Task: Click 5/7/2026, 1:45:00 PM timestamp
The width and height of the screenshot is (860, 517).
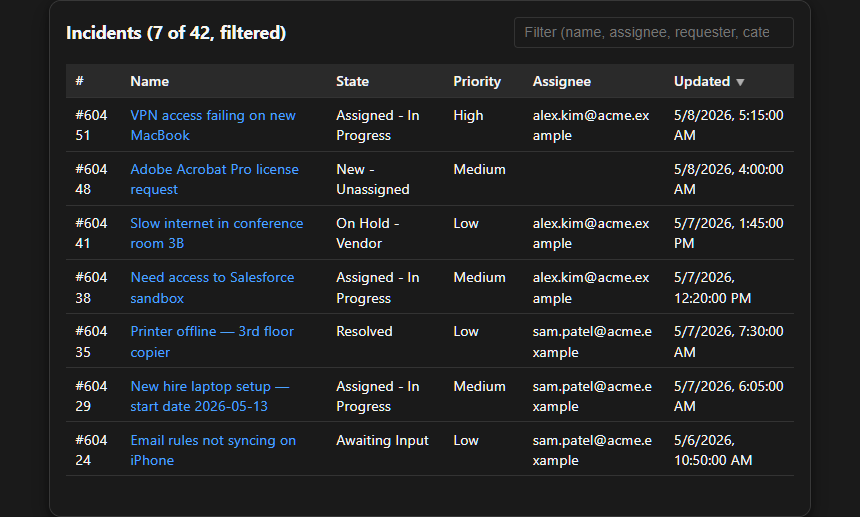Action: point(728,233)
